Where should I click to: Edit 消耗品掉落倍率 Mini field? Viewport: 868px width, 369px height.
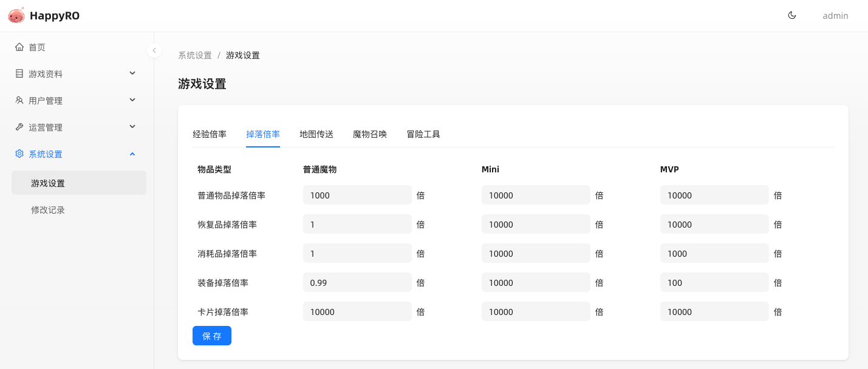[536, 253]
